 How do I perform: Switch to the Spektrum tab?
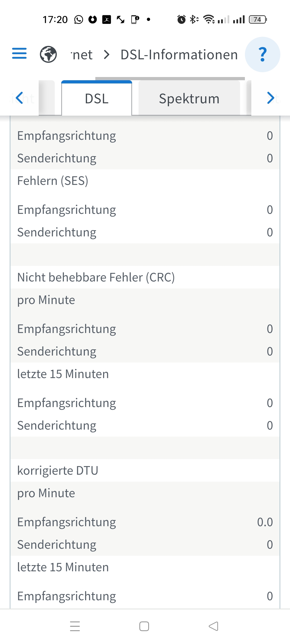coord(189,98)
